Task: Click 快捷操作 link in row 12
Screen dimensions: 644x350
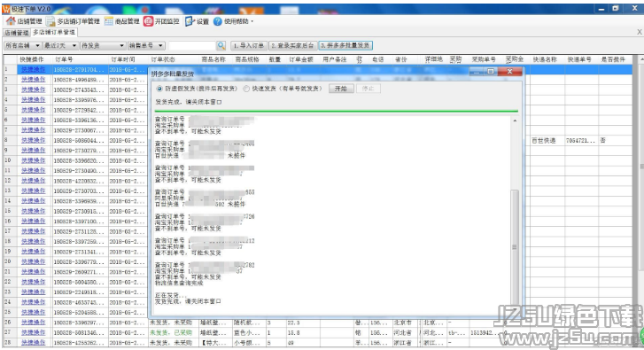Action: 34,181
